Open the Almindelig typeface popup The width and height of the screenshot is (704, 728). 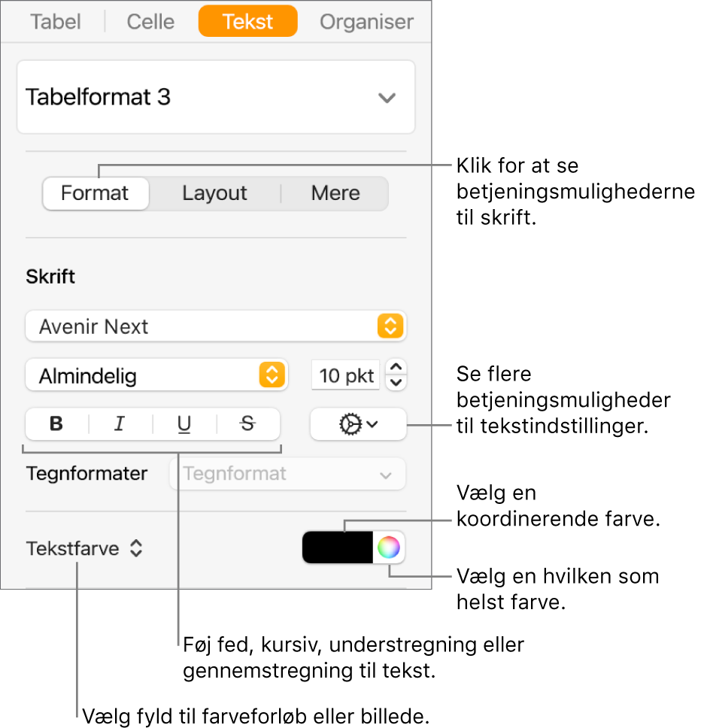click(156, 375)
